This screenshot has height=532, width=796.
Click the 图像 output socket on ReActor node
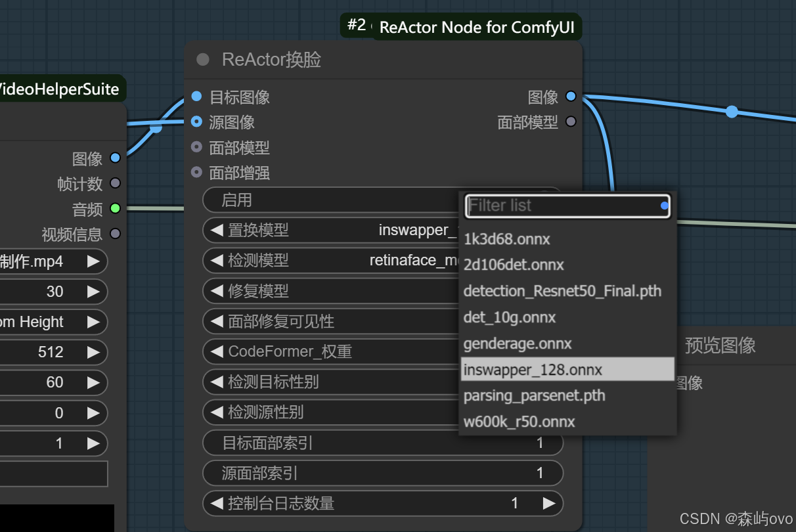571,97
